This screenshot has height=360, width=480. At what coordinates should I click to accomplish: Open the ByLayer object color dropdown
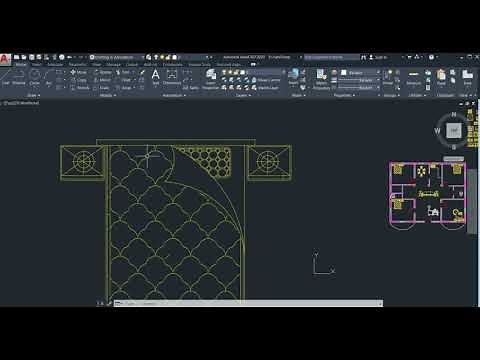pyautogui.click(x=360, y=72)
